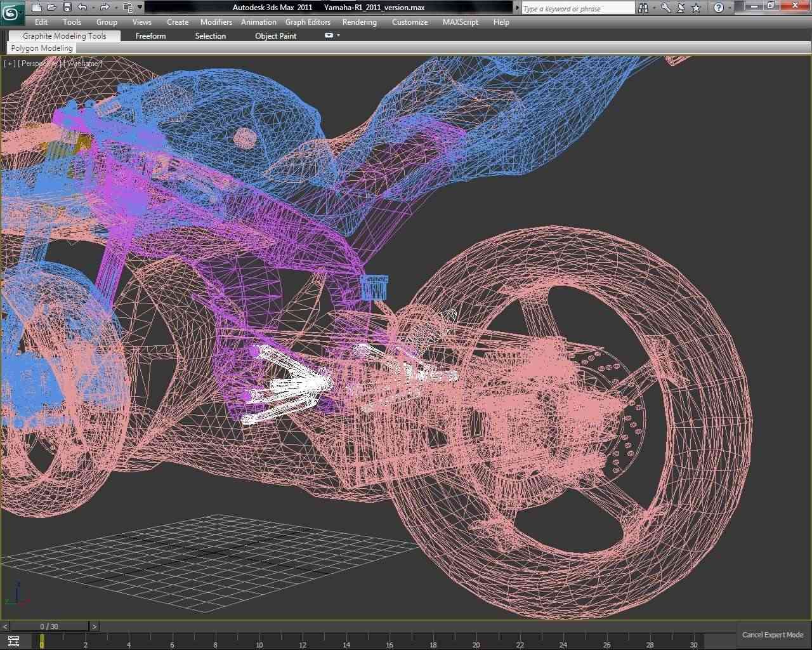Create a new scene with New icon
812x650 pixels.
pyautogui.click(x=37, y=8)
